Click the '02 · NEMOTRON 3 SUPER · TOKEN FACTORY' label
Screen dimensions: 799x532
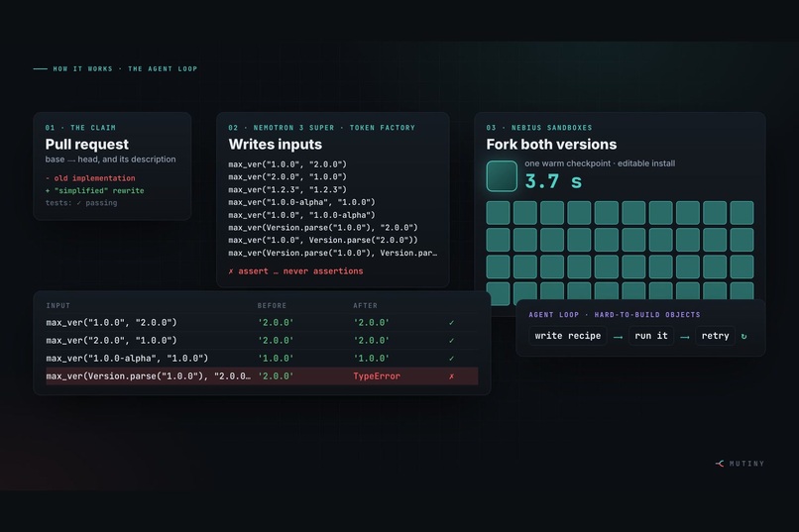(321, 128)
